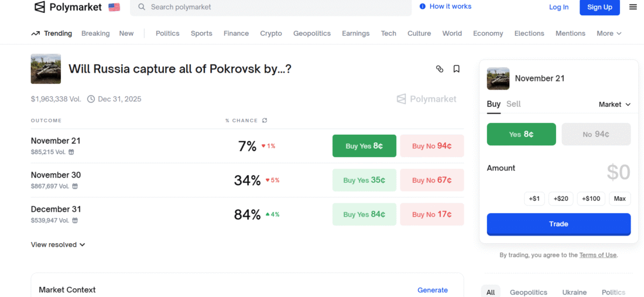The width and height of the screenshot is (644, 297).
Task: Open the hamburger menu icon
Action: [633, 7]
